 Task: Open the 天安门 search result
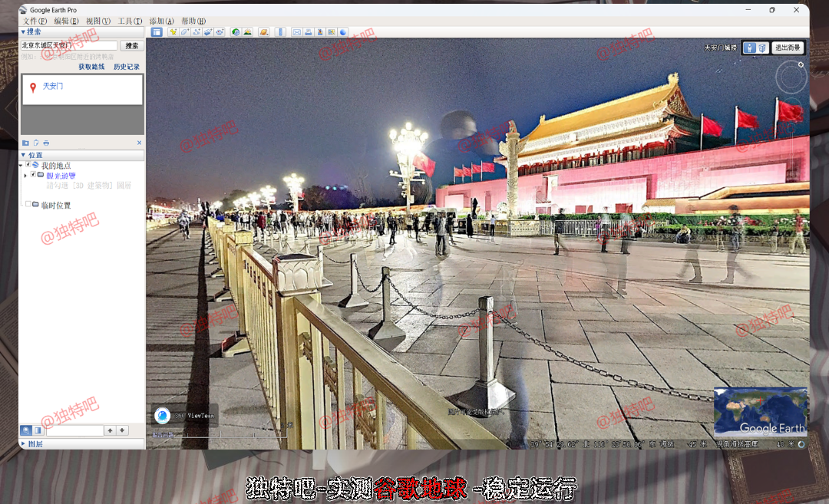point(53,86)
